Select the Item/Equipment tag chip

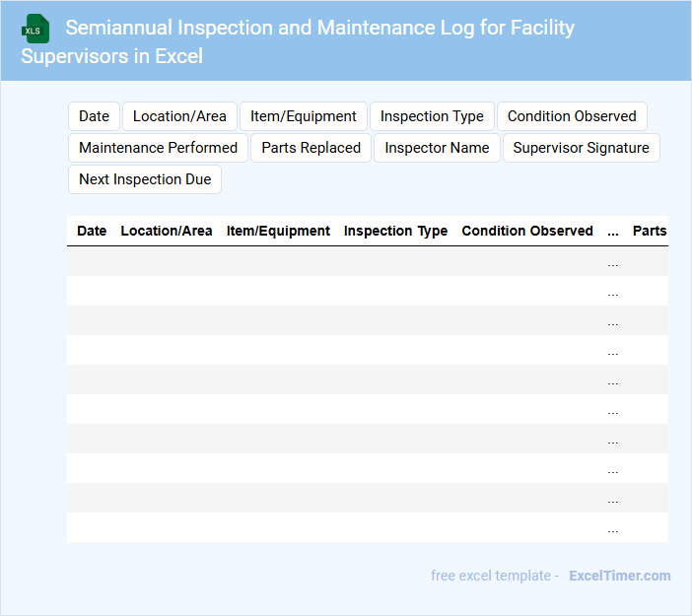pos(304,116)
